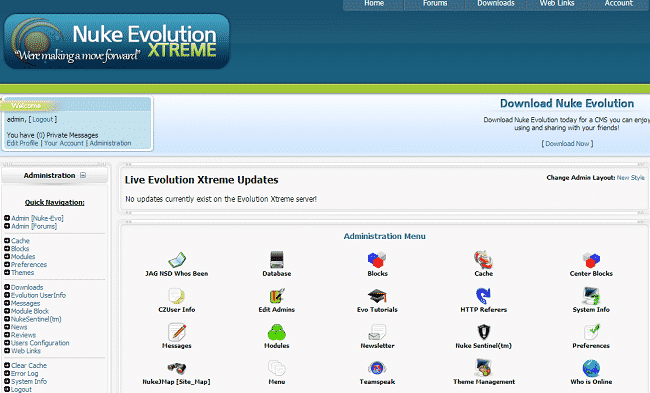Expand the Preferences entry in sidebar
Image resolution: width=650 pixels, height=393 pixels.
click(7, 264)
